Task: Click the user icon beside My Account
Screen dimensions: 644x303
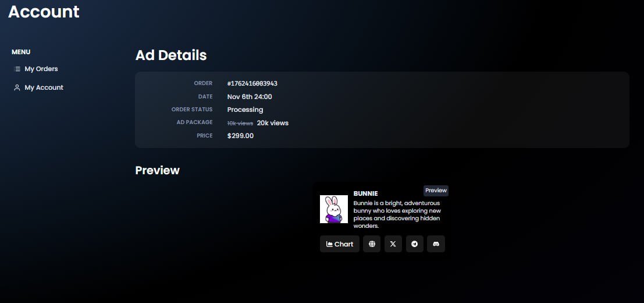Action: point(17,87)
